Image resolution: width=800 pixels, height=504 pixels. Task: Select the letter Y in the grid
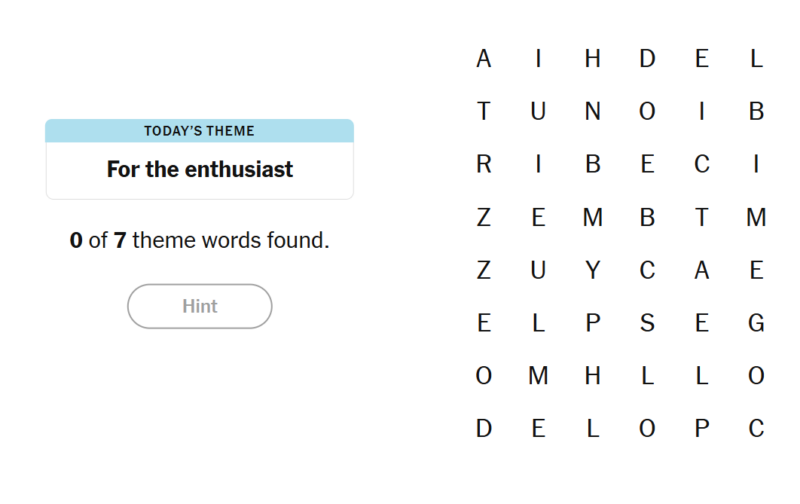(x=592, y=270)
